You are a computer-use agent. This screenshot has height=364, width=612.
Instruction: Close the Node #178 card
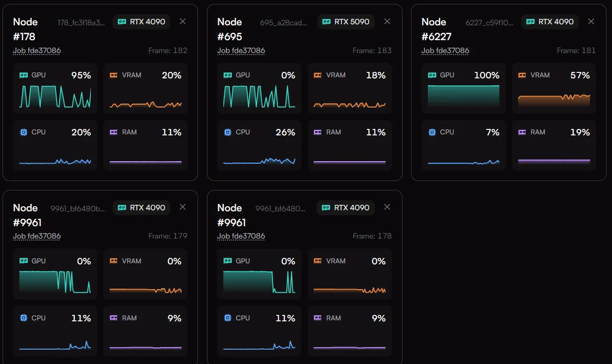(183, 21)
